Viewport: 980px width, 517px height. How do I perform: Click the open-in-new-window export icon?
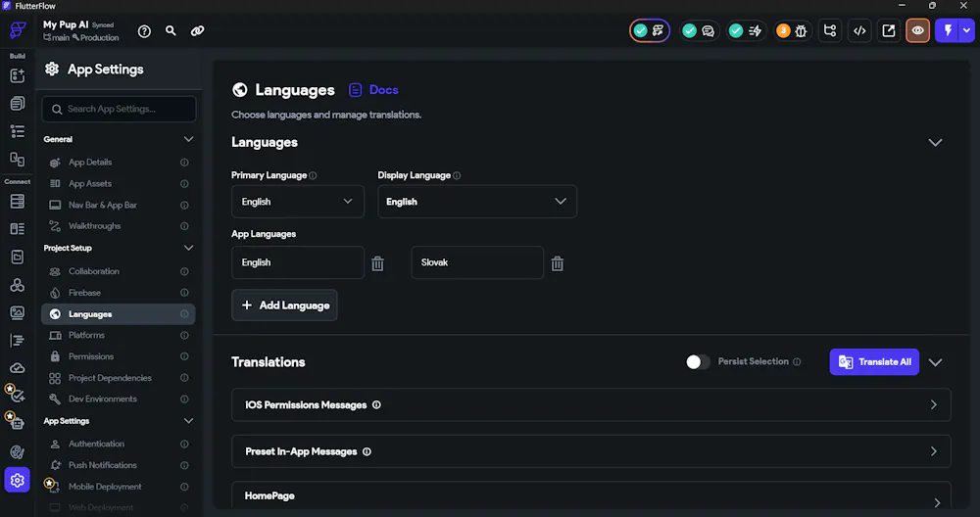[889, 30]
